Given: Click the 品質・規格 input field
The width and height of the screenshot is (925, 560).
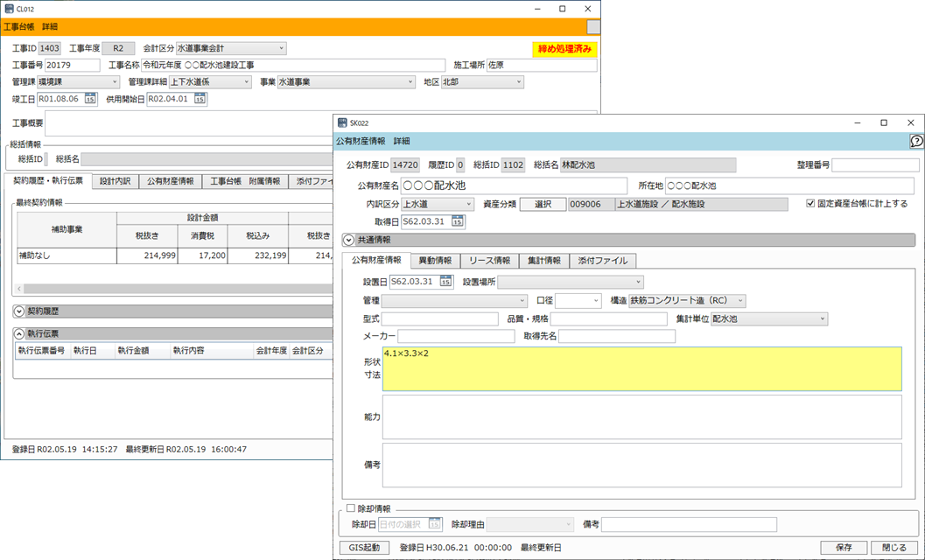Looking at the screenshot, I should [x=609, y=318].
